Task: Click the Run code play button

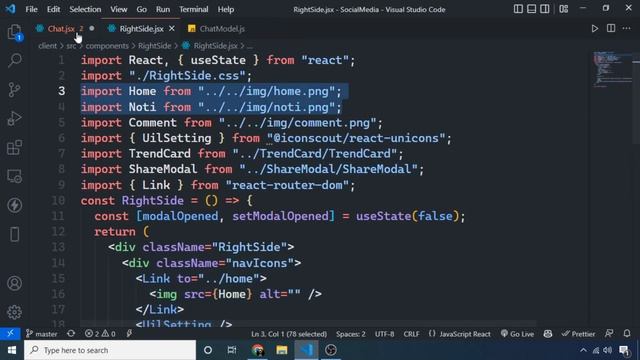Action: [595, 29]
